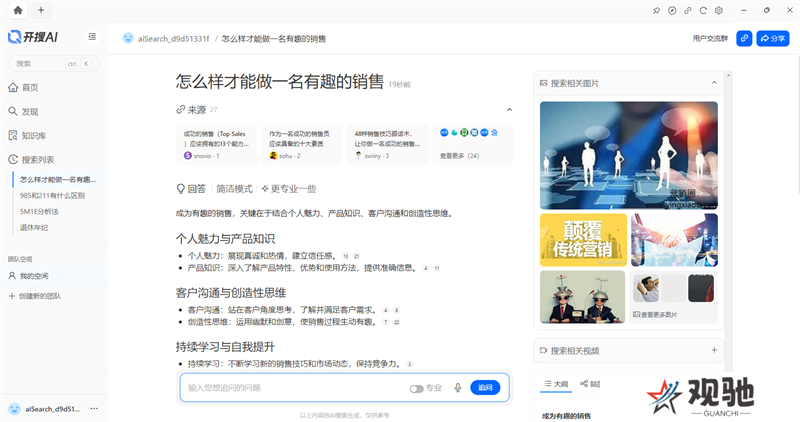The height and width of the screenshot is (422, 800).
Task: Switch to 大纲 tab
Action: [x=556, y=384]
